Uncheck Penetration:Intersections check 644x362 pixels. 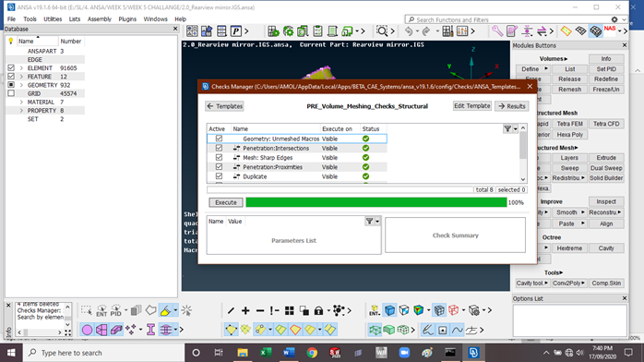point(219,148)
